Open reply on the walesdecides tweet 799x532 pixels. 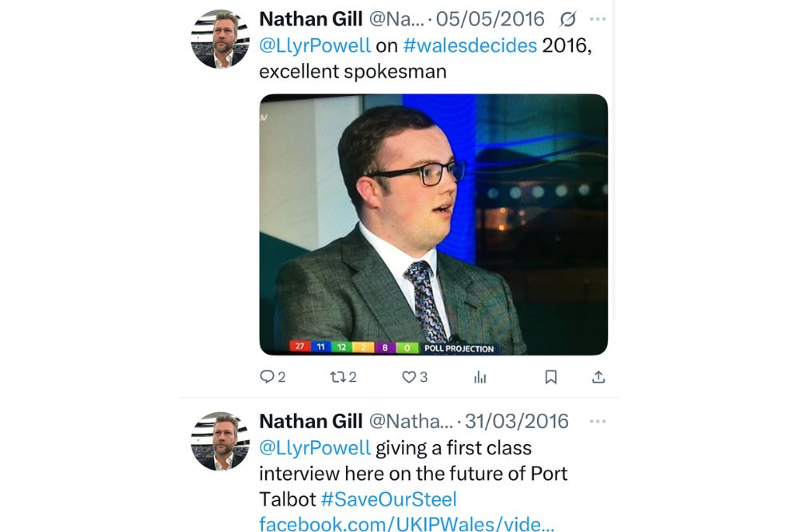coord(272,376)
